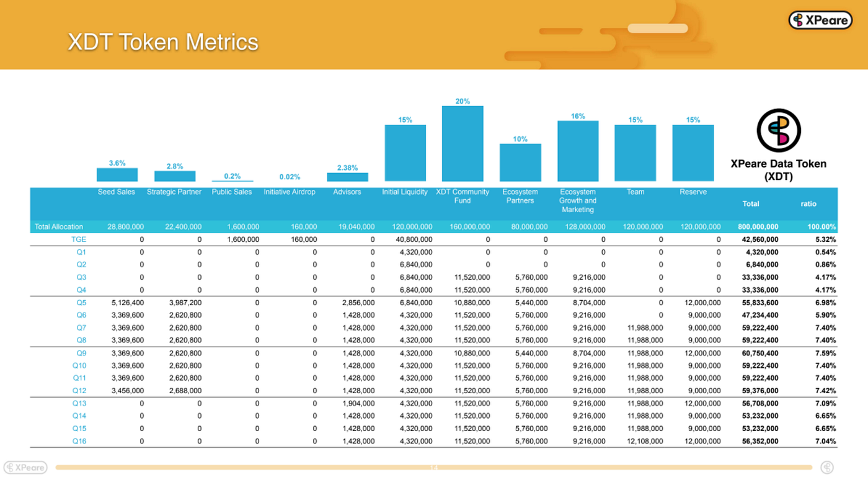Screen dimensions: 868x485
Task: Select the TGE row label
Action: (x=79, y=239)
